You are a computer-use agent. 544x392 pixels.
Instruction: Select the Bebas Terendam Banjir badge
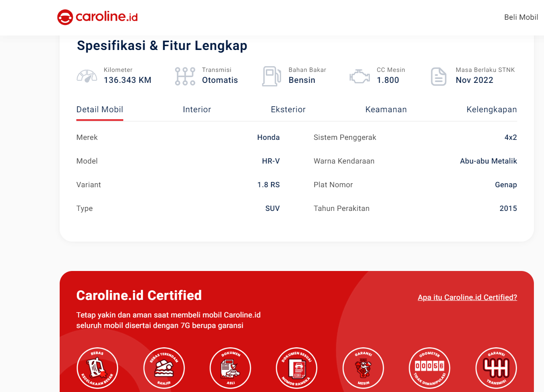pos(164,368)
